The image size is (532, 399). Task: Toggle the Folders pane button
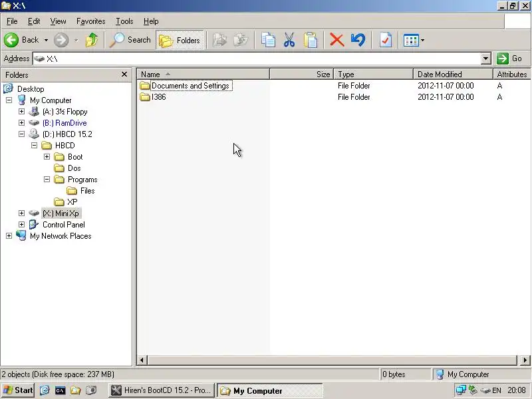click(x=180, y=40)
